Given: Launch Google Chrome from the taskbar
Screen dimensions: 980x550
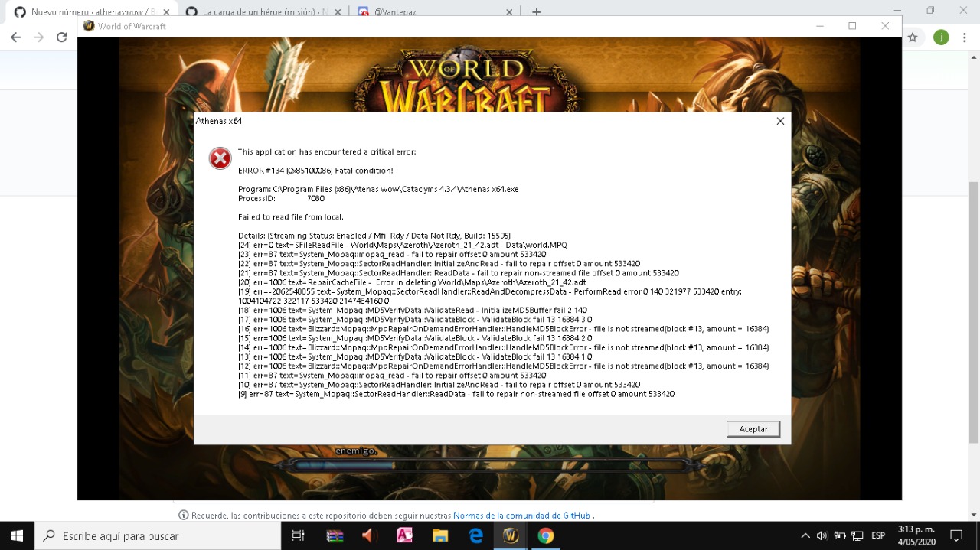Looking at the screenshot, I should click(x=545, y=535).
